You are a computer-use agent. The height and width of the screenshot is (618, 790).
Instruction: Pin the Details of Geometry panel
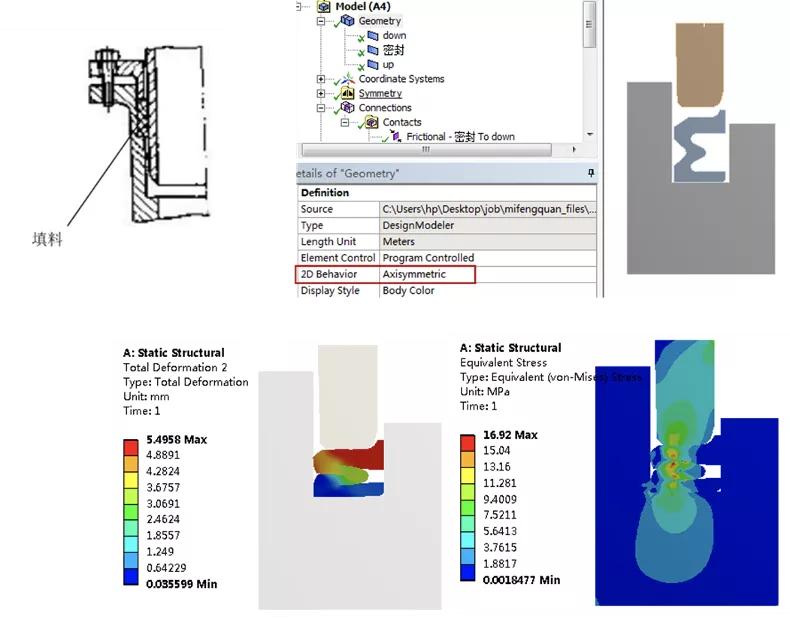point(591,173)
